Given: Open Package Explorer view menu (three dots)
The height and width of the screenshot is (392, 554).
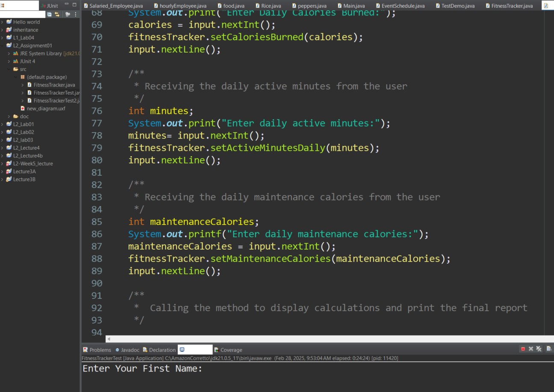Looking at the screenshot, I should [76, 14].
